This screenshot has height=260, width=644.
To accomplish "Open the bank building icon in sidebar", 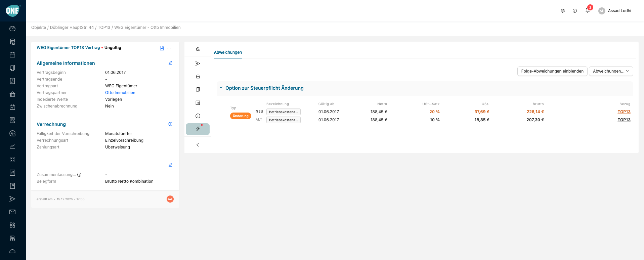I will click(x=12, y=94).
